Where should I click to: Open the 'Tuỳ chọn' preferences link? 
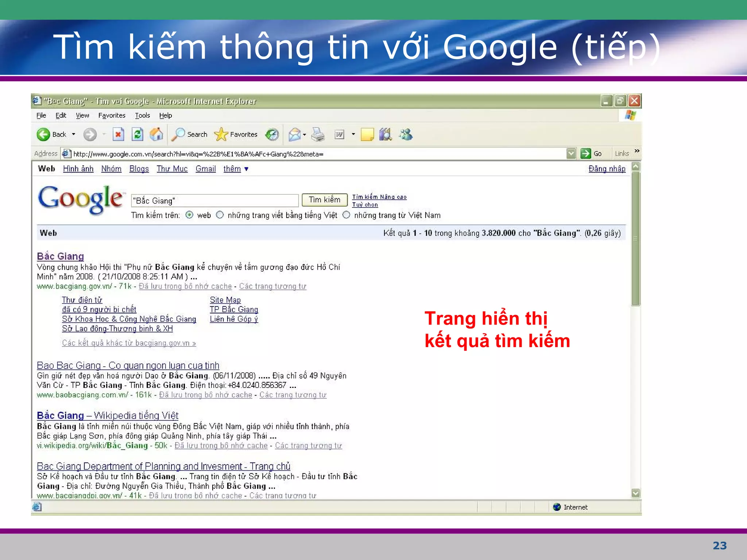365,205
